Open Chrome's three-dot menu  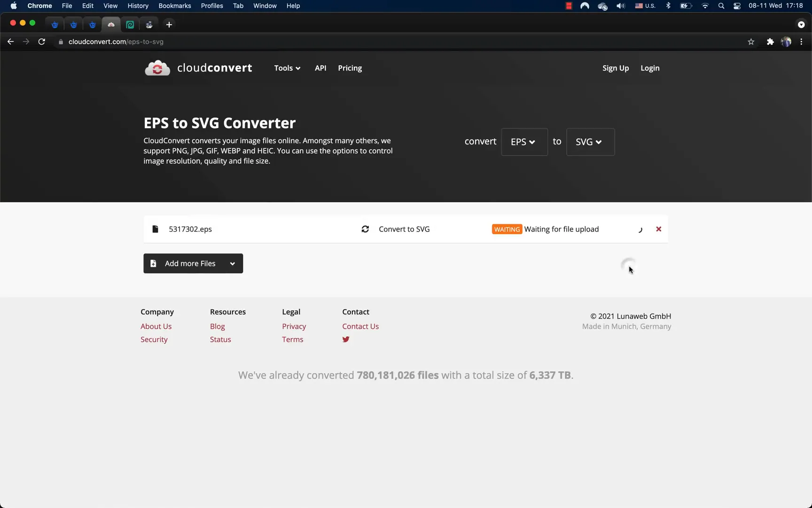click(801, 41)
